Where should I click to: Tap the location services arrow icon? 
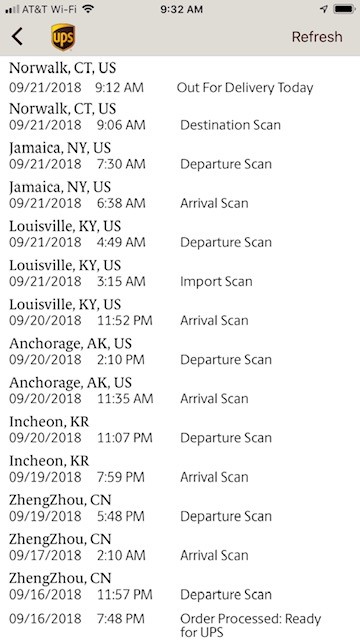[324, 9]
